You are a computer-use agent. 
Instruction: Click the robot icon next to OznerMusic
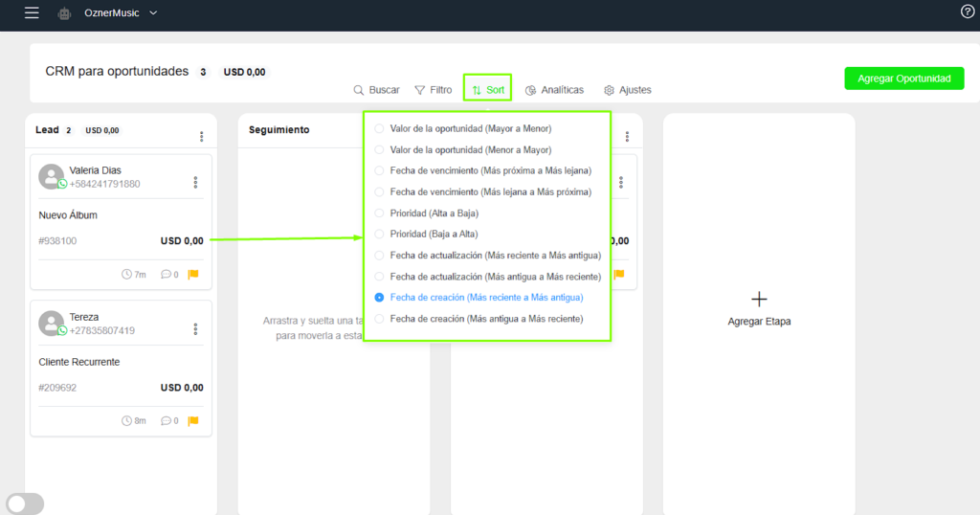click(x=64, y=13)
